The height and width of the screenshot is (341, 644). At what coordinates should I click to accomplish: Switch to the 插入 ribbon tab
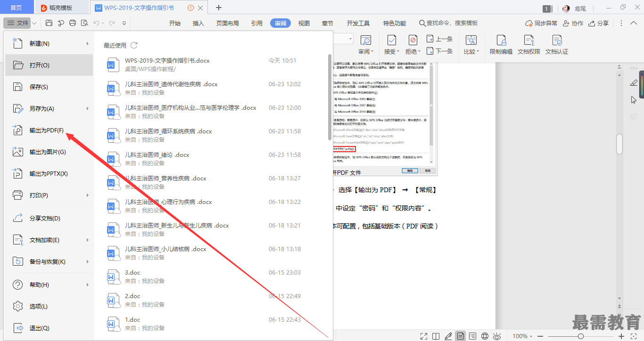point(198,23)
